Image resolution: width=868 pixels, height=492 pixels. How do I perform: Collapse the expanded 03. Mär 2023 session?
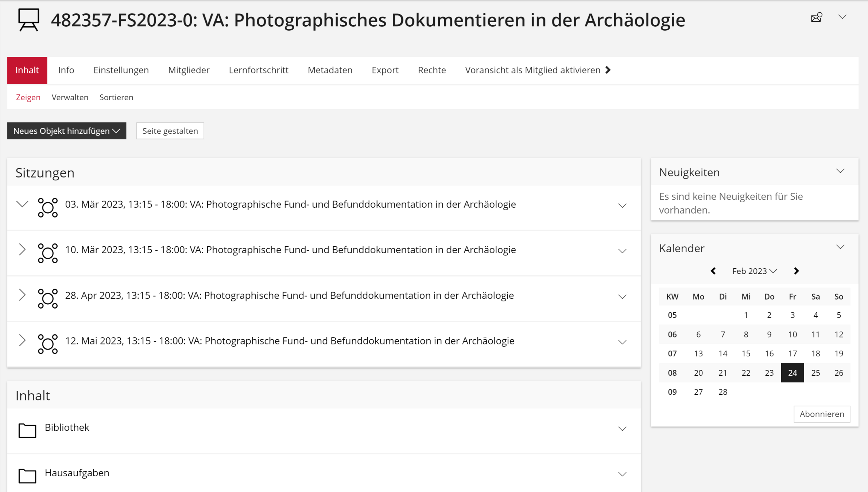(x=22, y=204)
